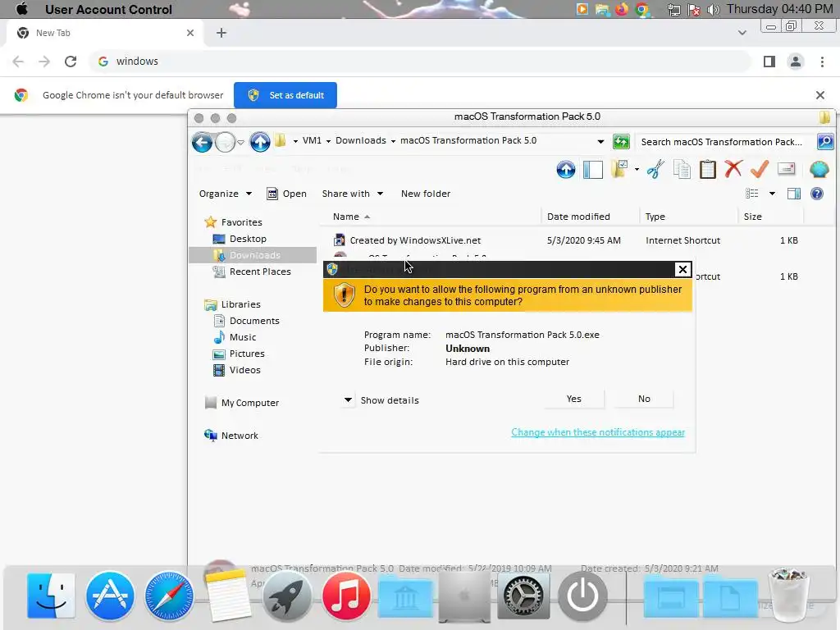Open the view options dropdown arrow

[x=772, y=194]
